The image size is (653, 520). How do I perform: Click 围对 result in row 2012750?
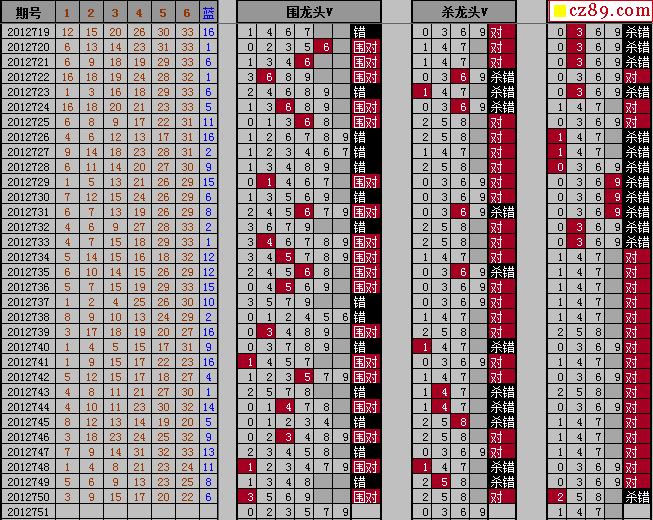tap(366, 497)
